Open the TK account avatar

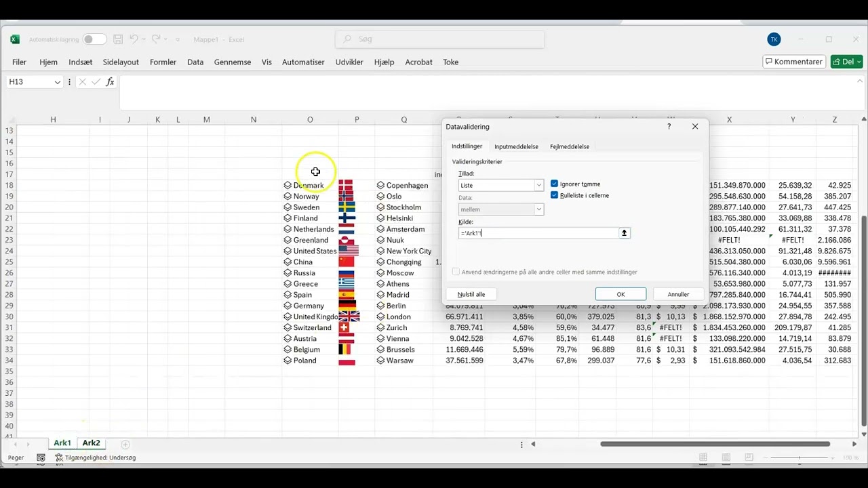[774, 39]
